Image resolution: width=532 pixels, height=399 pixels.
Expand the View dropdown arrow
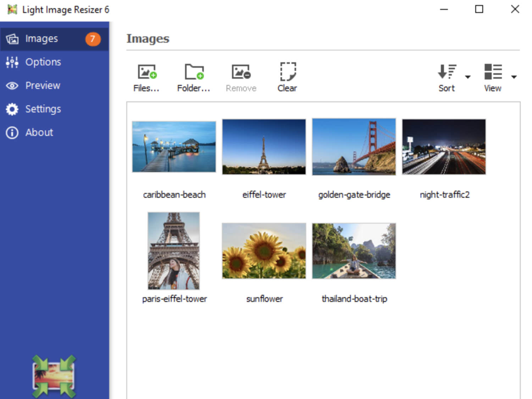tap(514, 77)
